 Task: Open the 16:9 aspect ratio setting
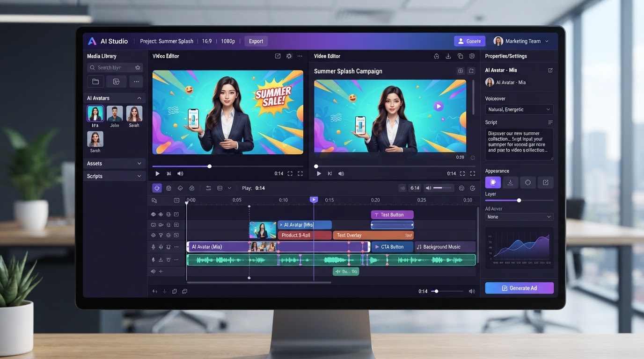pyautogui.click(x=207, y=41)
